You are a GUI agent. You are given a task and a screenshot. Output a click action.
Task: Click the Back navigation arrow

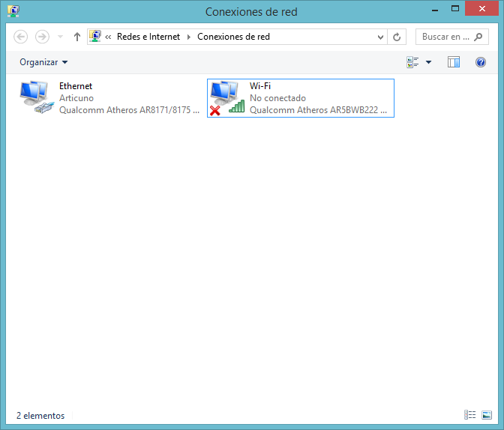click(21, 37)
